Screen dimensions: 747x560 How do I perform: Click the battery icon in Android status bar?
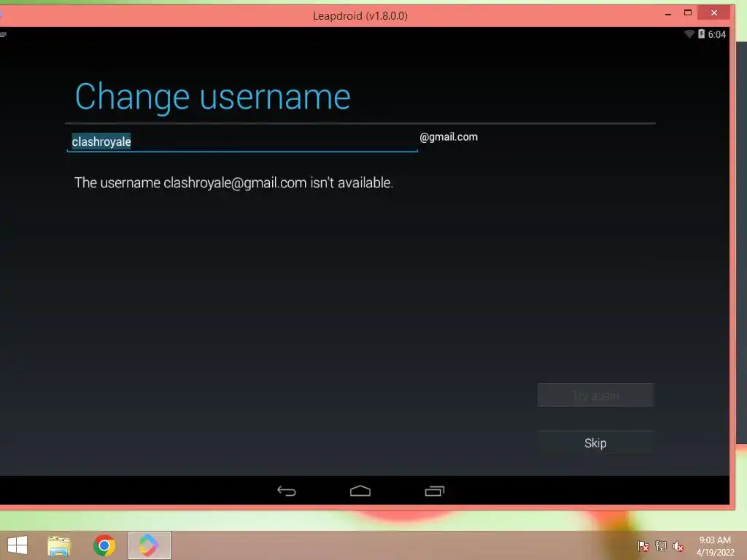[701, 34]
